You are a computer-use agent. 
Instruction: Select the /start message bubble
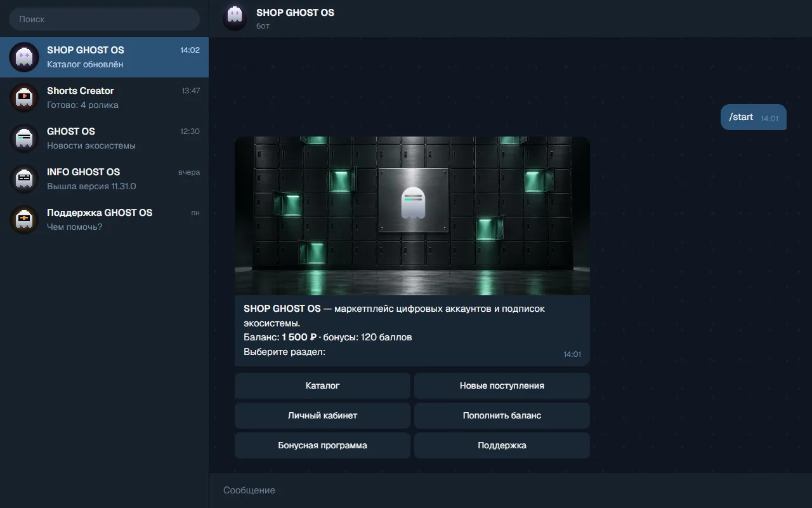point(754,117)
